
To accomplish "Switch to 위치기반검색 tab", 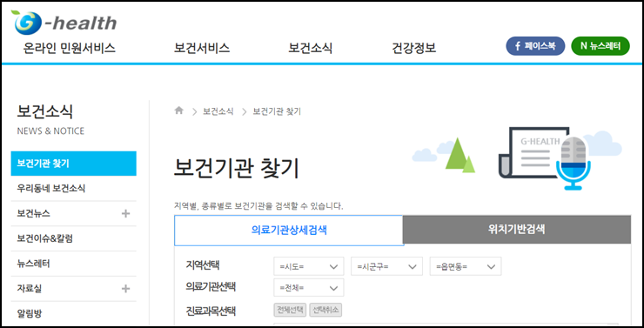I will coord(517,230).
